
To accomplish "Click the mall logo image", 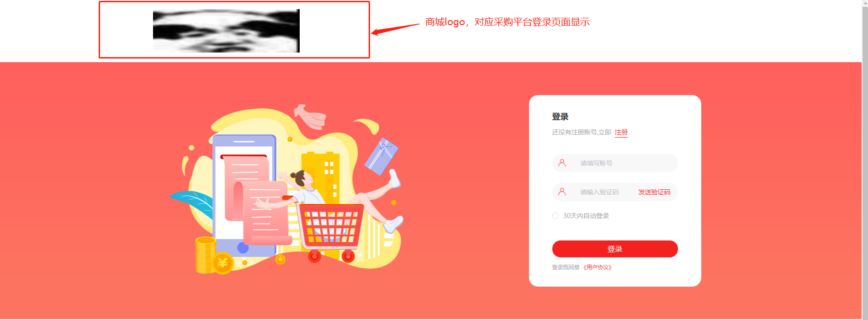I will click(x=226, y=31).
